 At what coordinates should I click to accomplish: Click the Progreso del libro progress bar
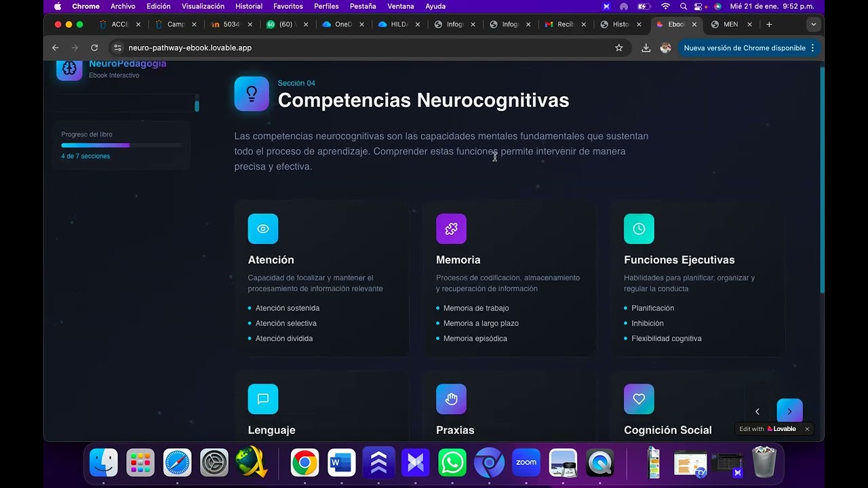pyautogui.click(x=122, y=145)
